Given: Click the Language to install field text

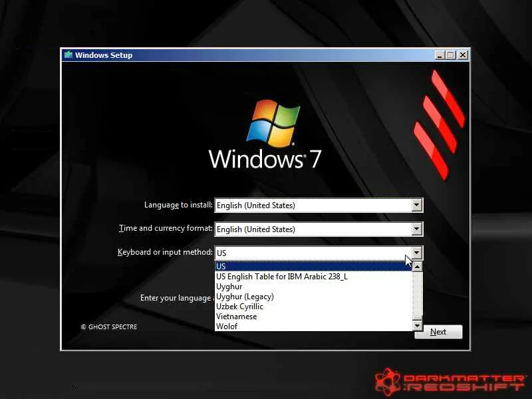Looking at the screenshot, I should click(x=256, y=205).
